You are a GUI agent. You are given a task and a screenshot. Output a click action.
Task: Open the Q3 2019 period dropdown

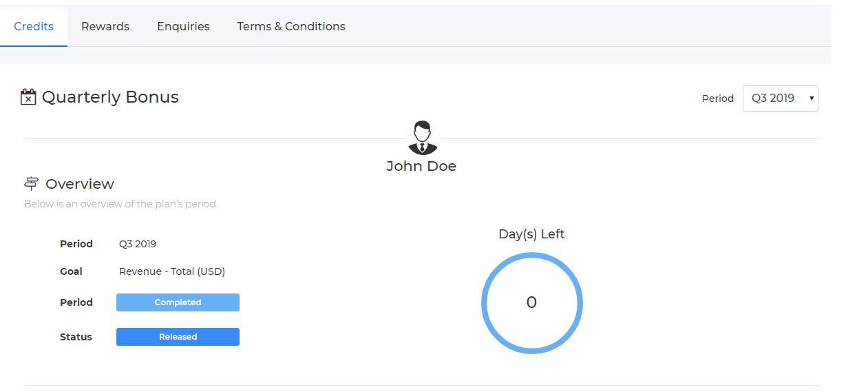780,98
